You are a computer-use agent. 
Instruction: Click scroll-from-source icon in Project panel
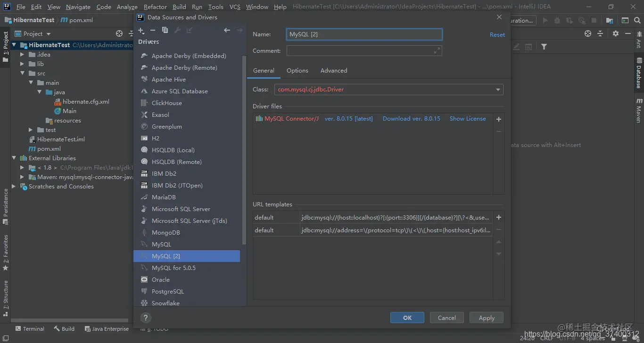click(x=119, y=33)
